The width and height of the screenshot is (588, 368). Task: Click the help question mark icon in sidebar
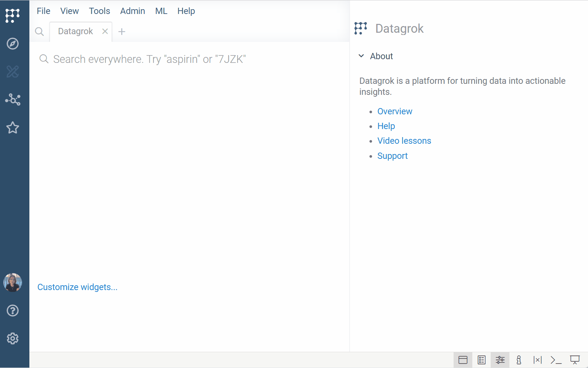(x=13, y=311)
